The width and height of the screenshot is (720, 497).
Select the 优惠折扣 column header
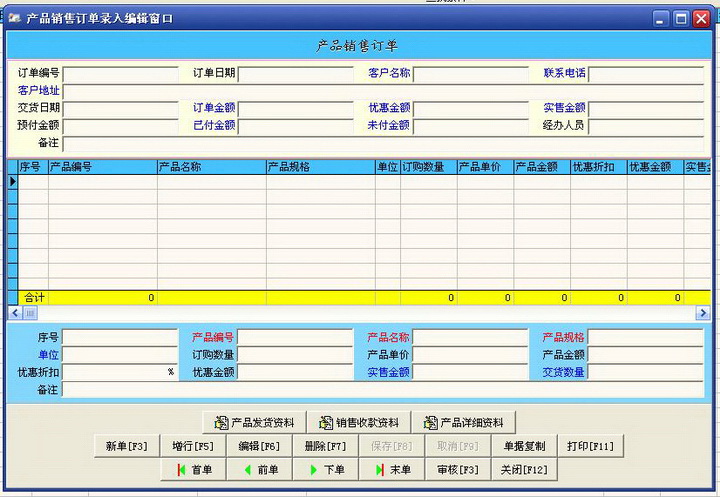(599, 167)
